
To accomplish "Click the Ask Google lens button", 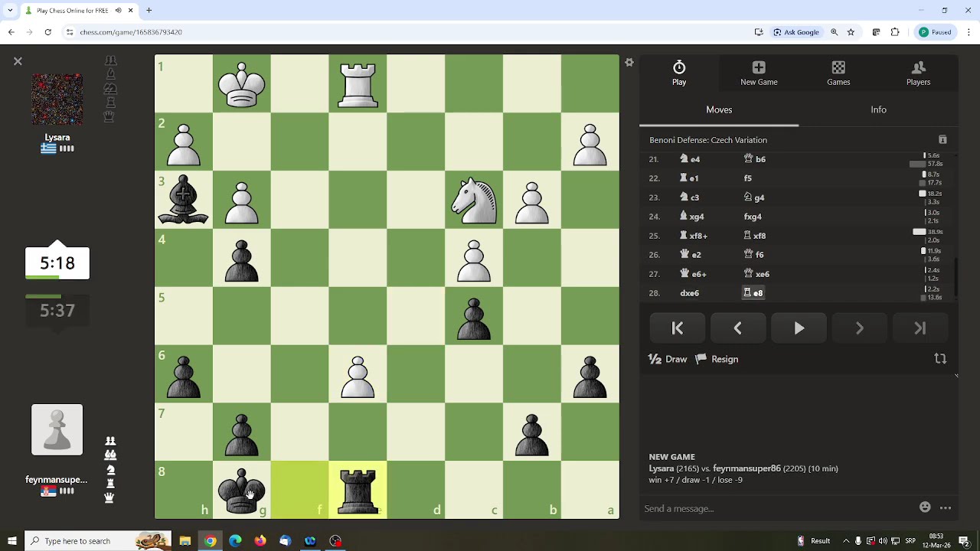I will click(796, 32).
